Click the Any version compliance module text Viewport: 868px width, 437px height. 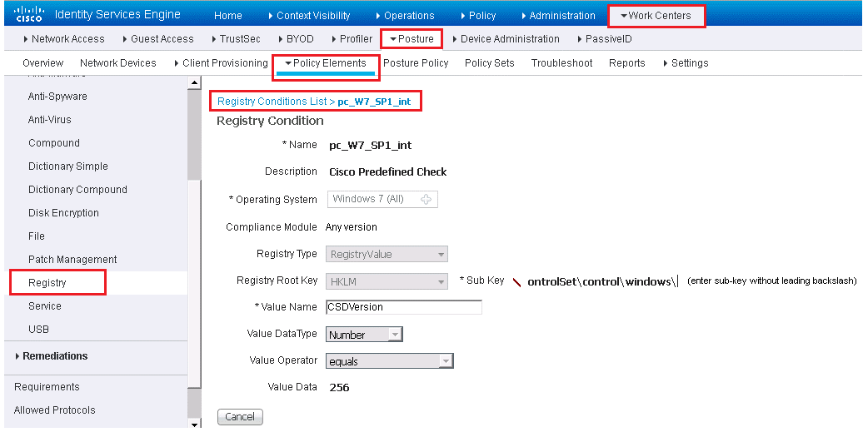[351, 226]
